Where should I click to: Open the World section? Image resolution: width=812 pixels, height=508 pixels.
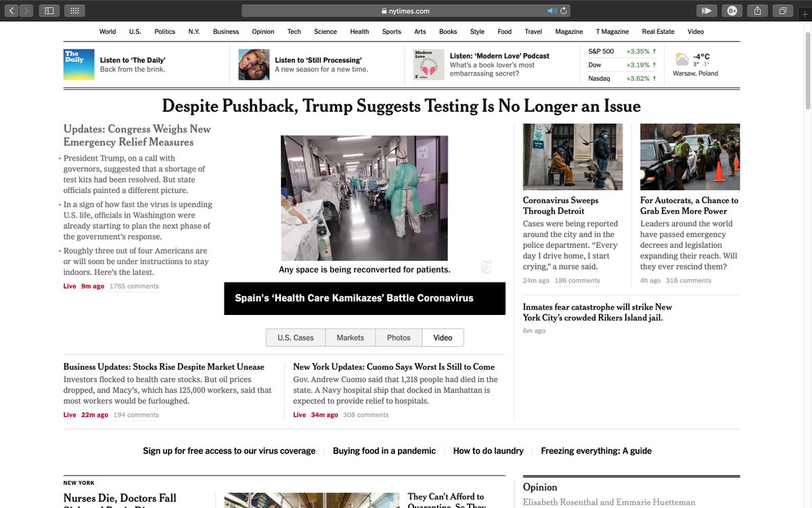point(108,31)
